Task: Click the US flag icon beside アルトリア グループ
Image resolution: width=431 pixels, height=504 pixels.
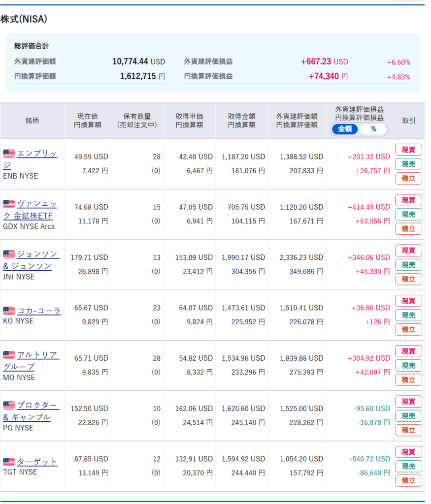Action: click(x=9, y=355)
